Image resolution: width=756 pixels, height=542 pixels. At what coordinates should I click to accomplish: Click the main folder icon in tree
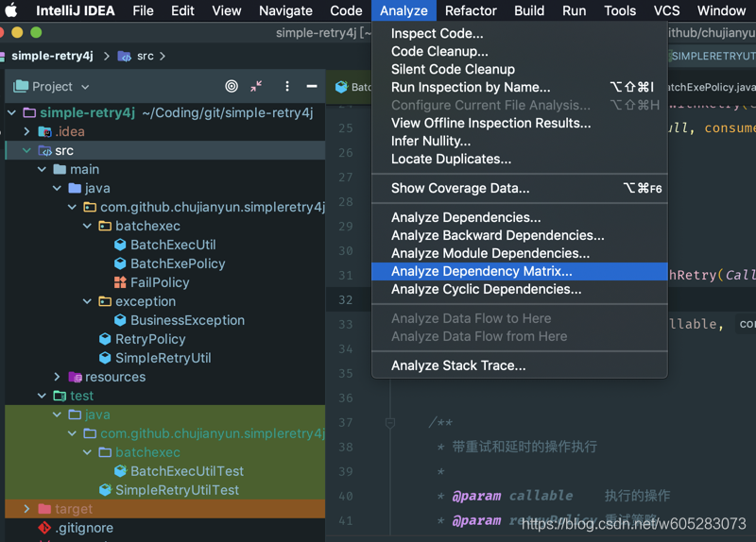[x=60, y=169]
